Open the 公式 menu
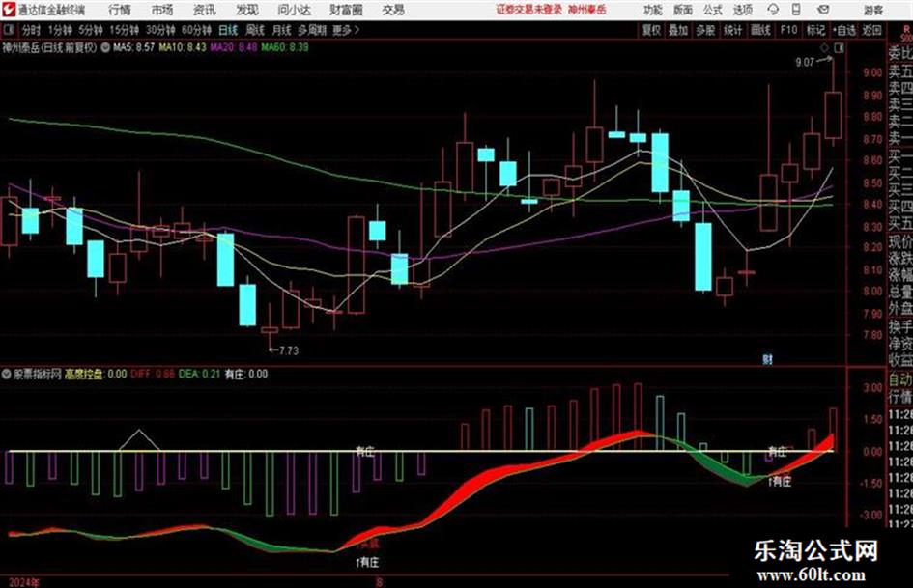The image size is (913, 588). click(x=713, y=10)
